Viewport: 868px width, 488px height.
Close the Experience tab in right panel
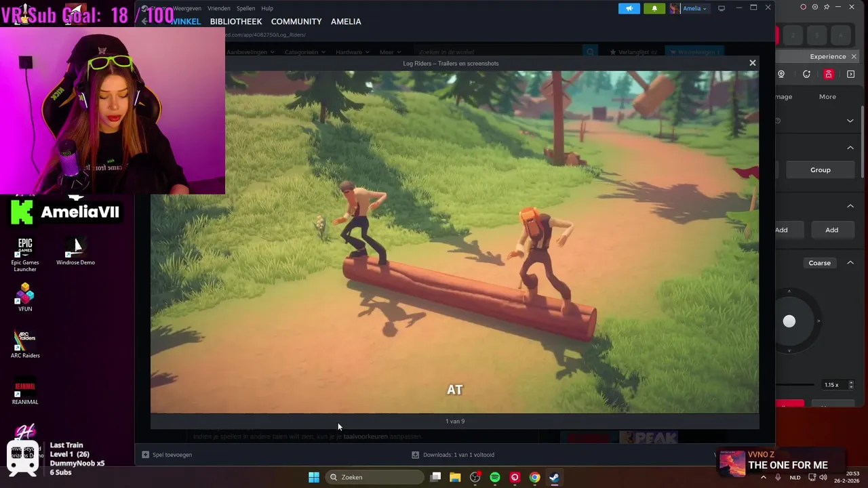[x=854, y=56]
